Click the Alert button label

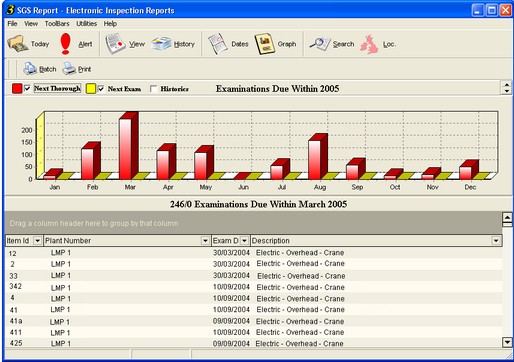pos(85,44)
